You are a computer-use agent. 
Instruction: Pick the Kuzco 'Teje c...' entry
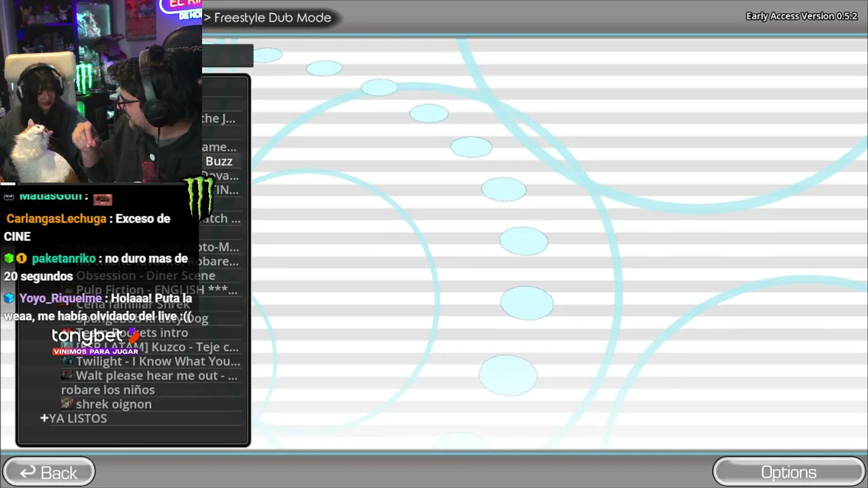click(x=158, y=347)
